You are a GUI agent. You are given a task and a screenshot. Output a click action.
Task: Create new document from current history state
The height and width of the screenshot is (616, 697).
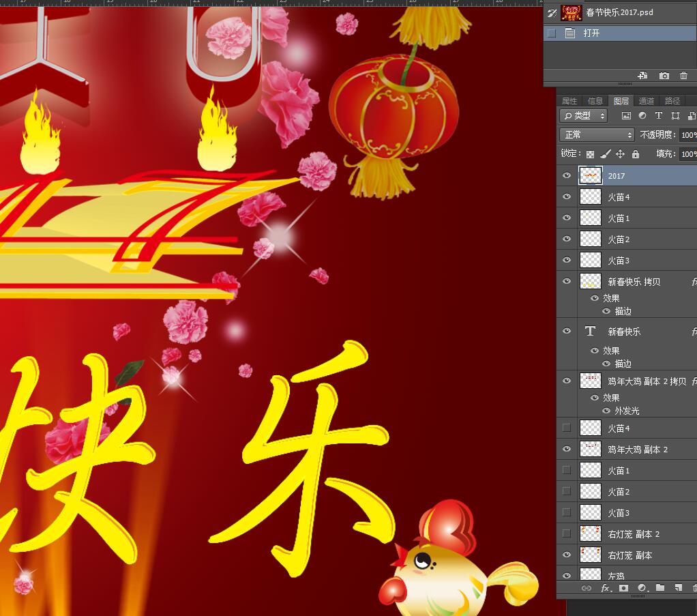click(x=642, y=76)
